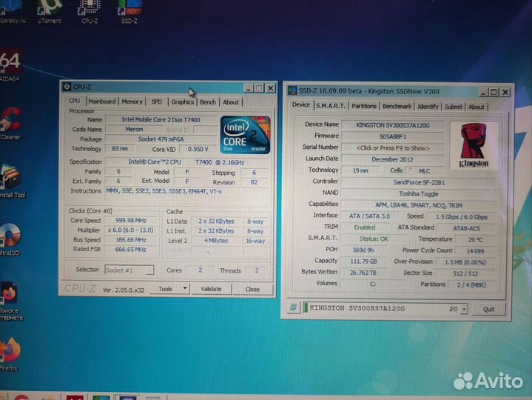Launch the Firefox desktop shortcut
Screen dimensions: 532x400
10,354
